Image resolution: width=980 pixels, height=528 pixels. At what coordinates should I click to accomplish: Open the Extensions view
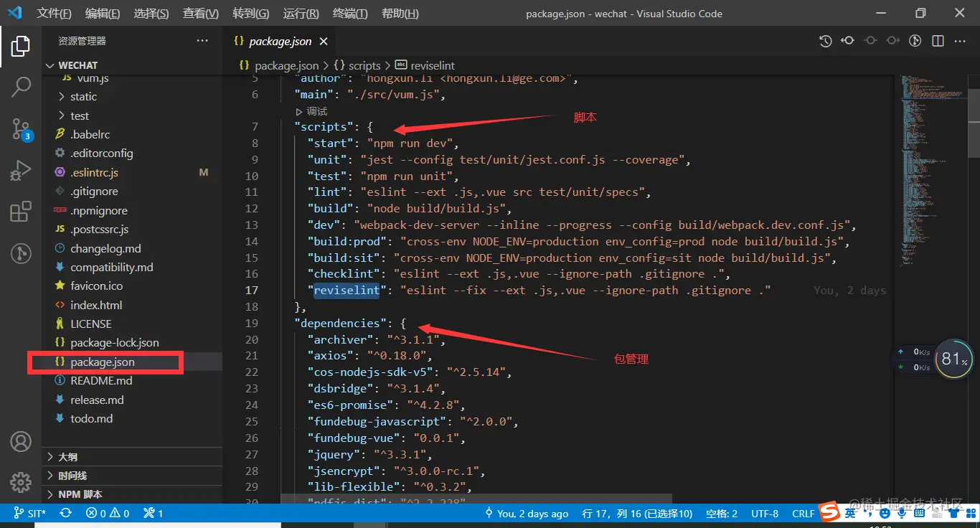(x=21, y=212)
